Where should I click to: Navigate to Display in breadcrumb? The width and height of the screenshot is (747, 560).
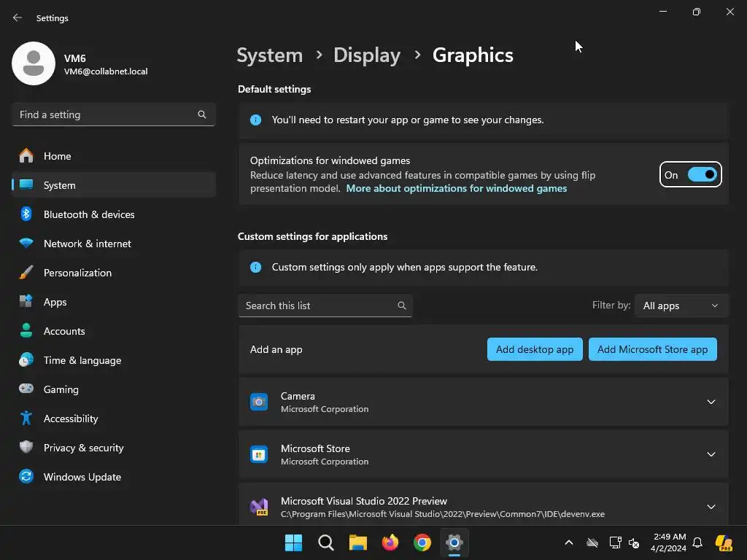point(367,55)
